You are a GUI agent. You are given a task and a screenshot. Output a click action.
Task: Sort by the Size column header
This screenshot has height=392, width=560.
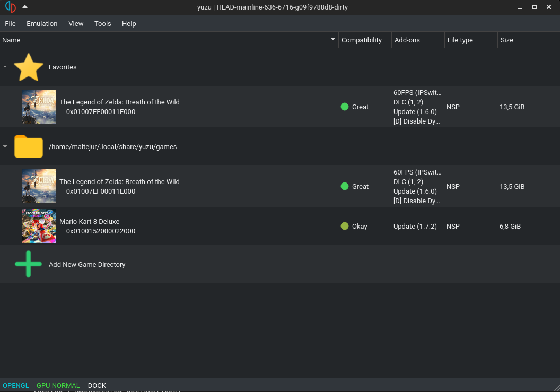click(529, 40)
